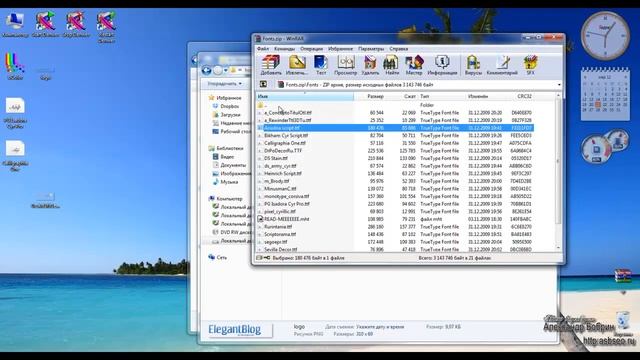Click the Компьютер desktop icon at top-left
This screenshot has height=360, width=640.
[15, 25]
